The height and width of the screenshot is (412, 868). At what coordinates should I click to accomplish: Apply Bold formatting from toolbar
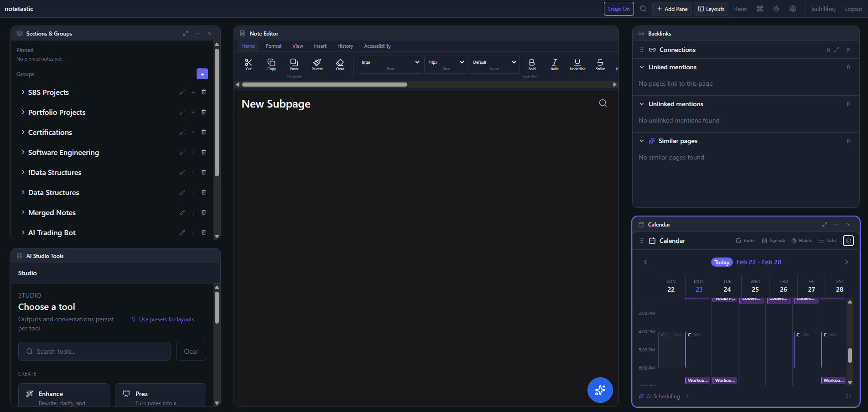click(x=532, y=63)
